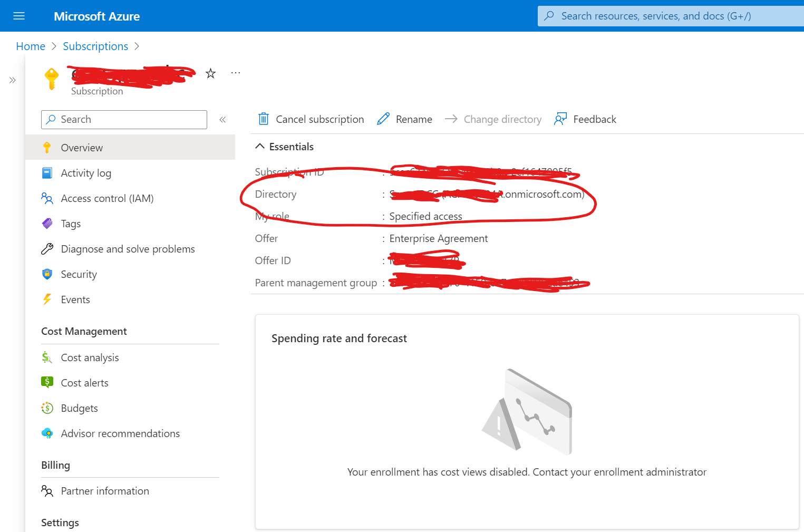Click the Change directory arrow icon
This screenshot has height=532, width=804.
point(451,119)
